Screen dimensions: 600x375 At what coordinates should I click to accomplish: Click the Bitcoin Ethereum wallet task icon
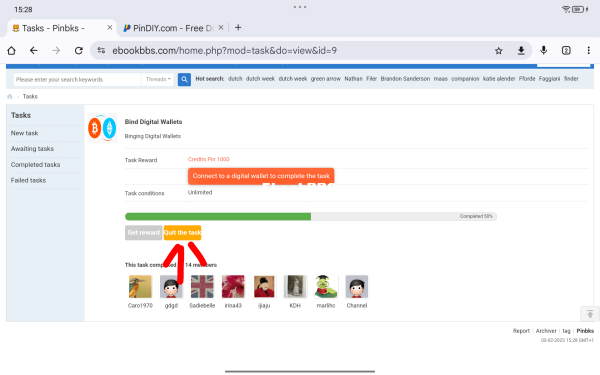tap(102, 128)
